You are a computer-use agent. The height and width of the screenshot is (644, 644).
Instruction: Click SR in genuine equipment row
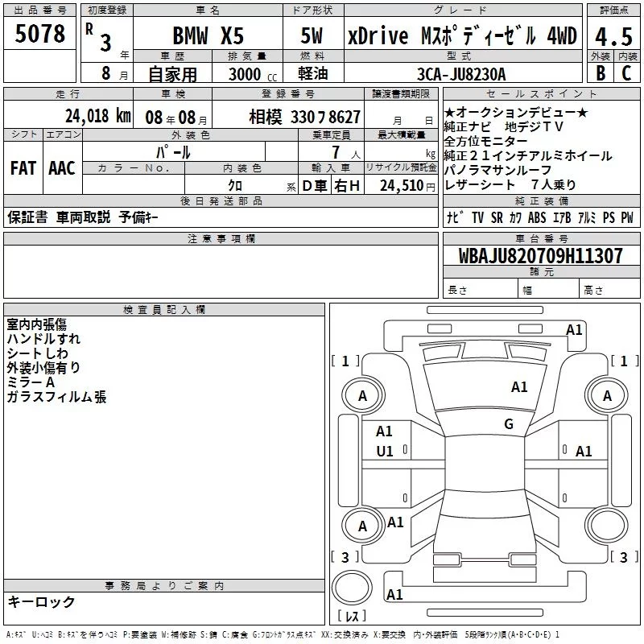point(497,217)
